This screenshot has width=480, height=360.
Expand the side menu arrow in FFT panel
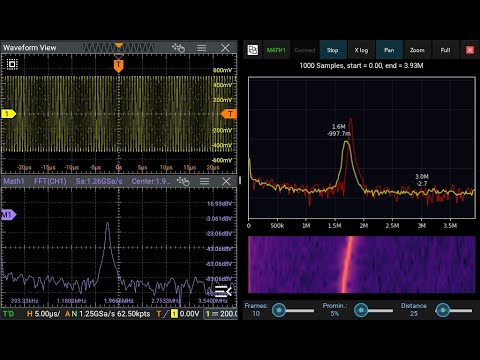[223, 291]
